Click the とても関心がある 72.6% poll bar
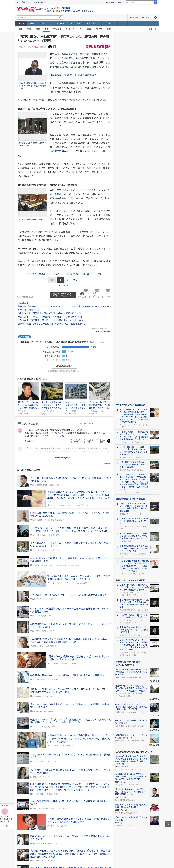 click(75, 347)
